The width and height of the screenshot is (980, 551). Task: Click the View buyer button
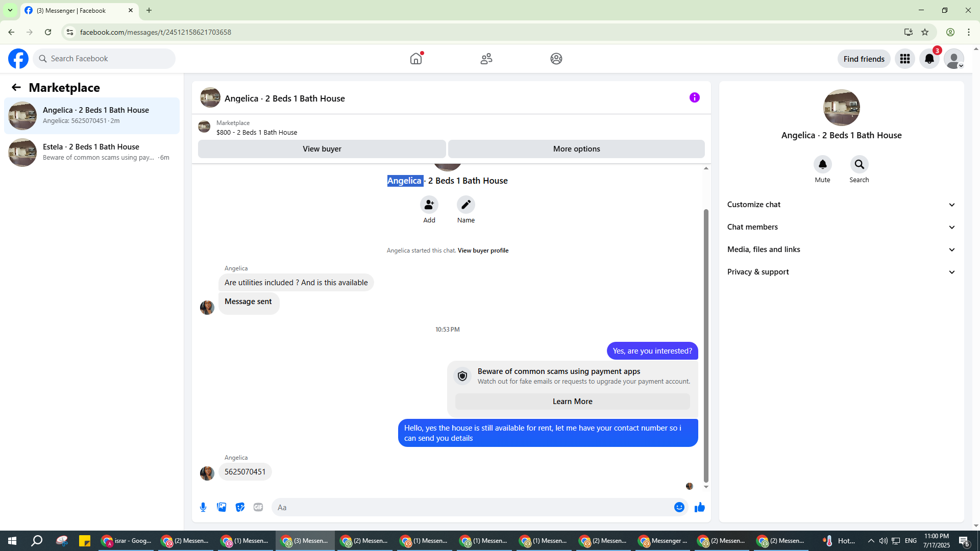pos(322,149)
